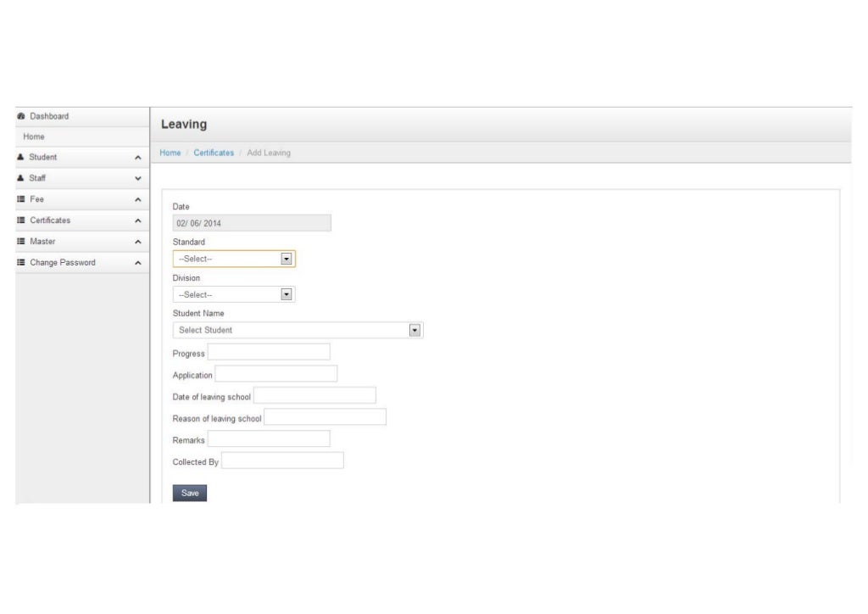The width and height of the screenshot is (868, 614).
Task: Open Dashboard in the sidebar
Action: [82, 116]
